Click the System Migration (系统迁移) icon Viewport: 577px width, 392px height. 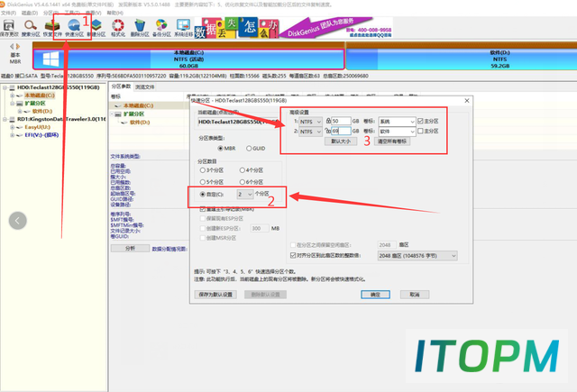[x=183, y=28]
